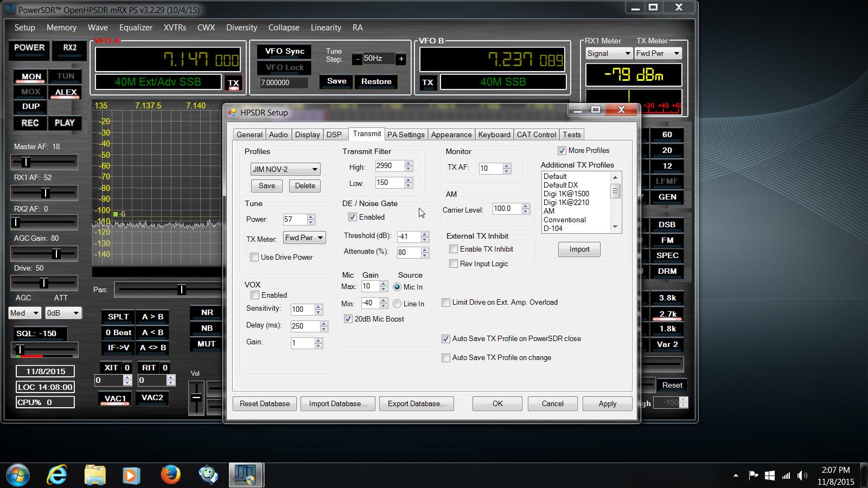This screenshot has width=868, height=488.
Task: Select the PowerSDR taskbar icon
Action: pyautogui.click(x=246, y=475)
